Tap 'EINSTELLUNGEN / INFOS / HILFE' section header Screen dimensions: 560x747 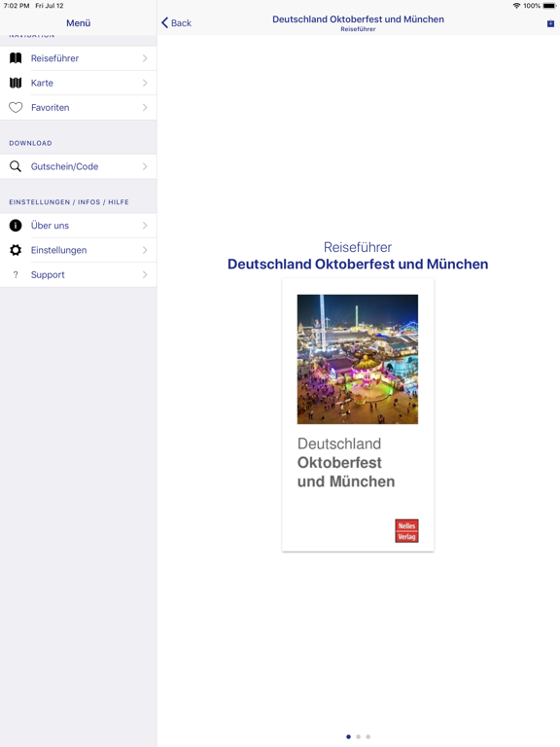coord(69,202)
